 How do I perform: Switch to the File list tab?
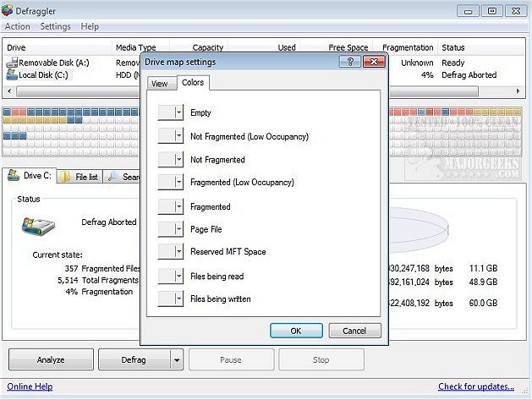click(x=80, y=177)
